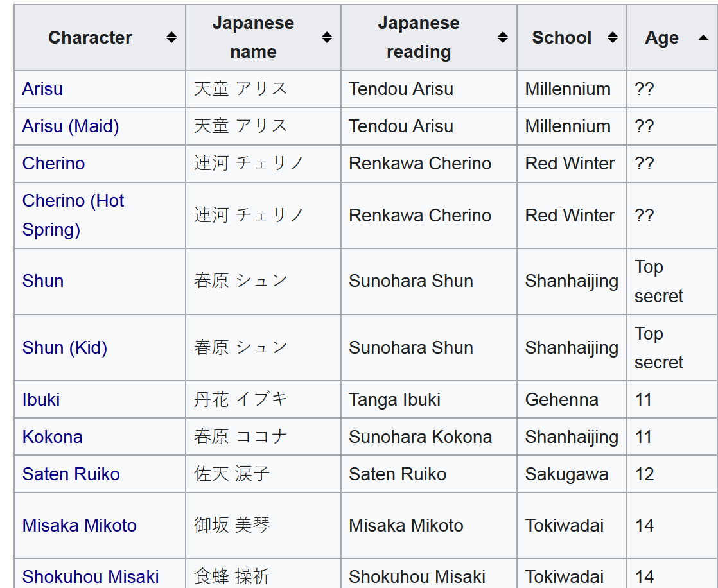Follow the Cherino link
The height and width of the screenshot is (588, 718).
pos(53,164)
